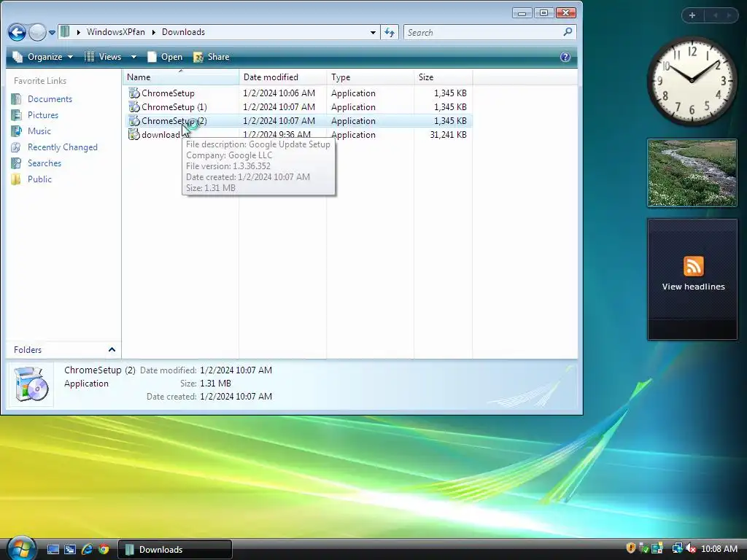Open Pictures in Favorite Links

click(x=43, y=114)
